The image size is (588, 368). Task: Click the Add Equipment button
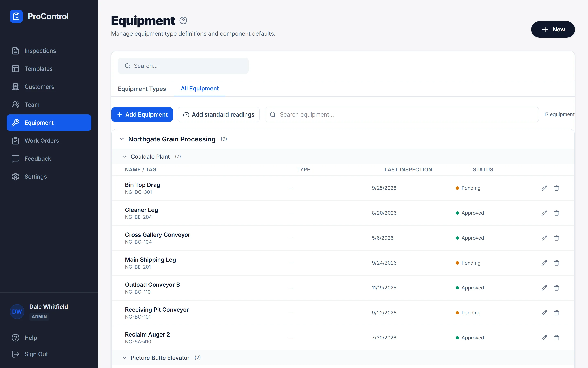click(x=142, y=114)
